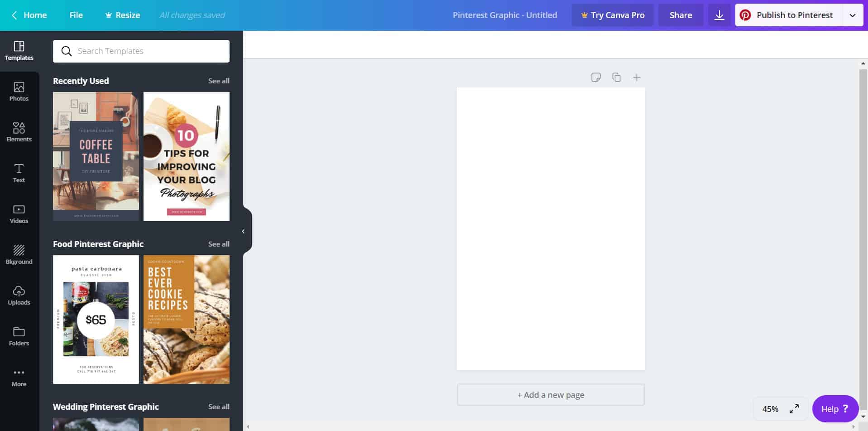The height and width of the screenshot is (431, 868).
Task: Click the download icon in top bar
Action: pyautogui.click(x=719, y=15)
